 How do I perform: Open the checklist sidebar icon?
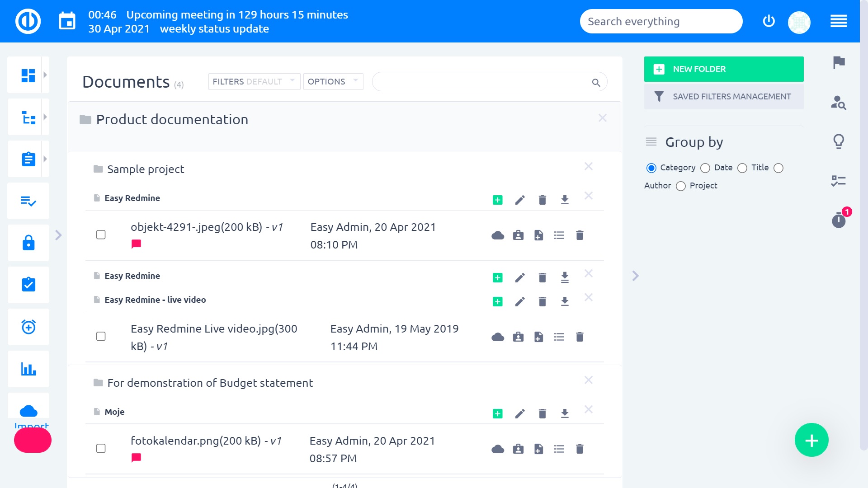click(28, 201)
